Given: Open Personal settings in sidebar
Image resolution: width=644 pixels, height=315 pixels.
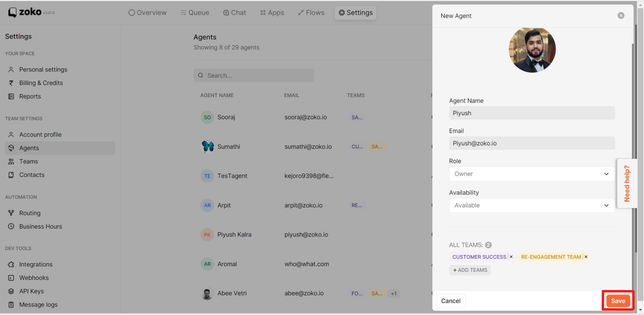Looking at the screenshot, I should coord(43,69).
